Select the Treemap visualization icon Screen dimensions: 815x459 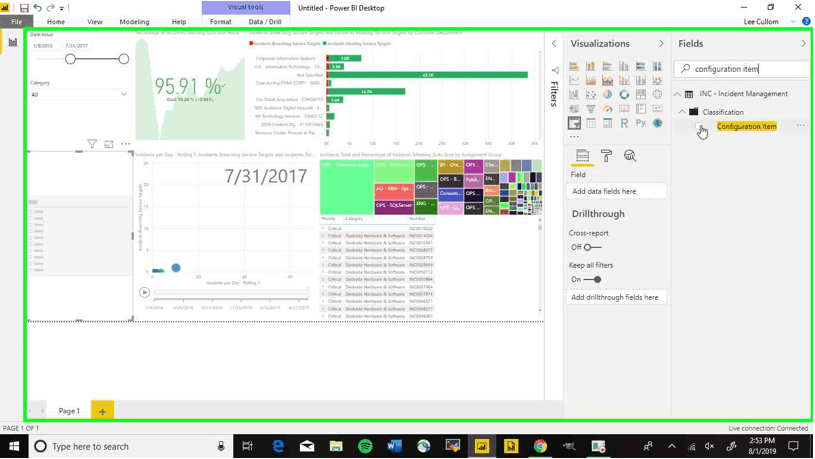(x=640, y=94)
